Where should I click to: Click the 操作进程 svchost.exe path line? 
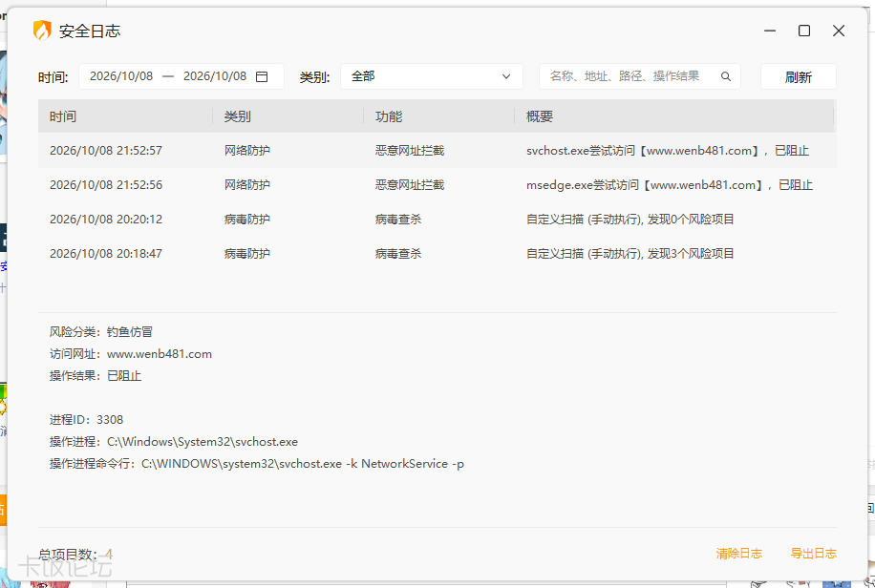click(x=174, y=442)
